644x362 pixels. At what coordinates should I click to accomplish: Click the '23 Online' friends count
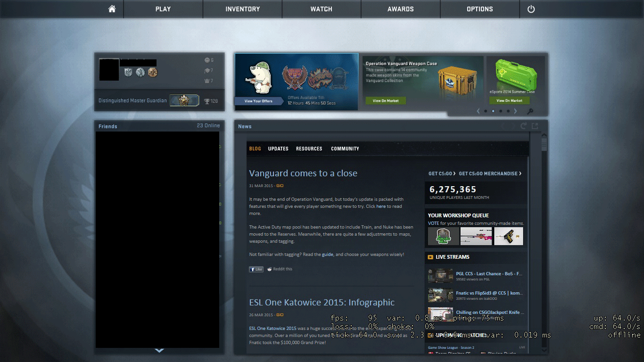[208, 125]
